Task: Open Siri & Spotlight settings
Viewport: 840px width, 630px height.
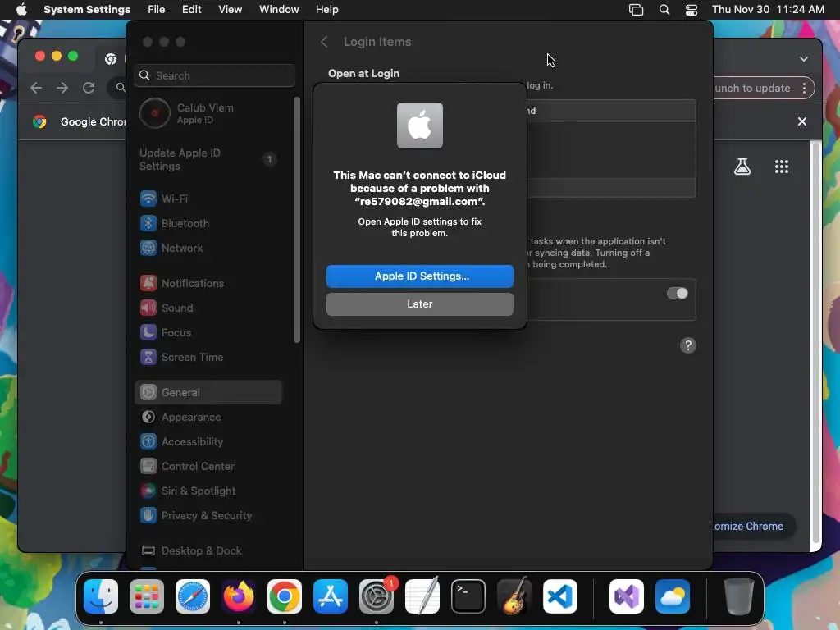Action: click(x=209, y=491)
